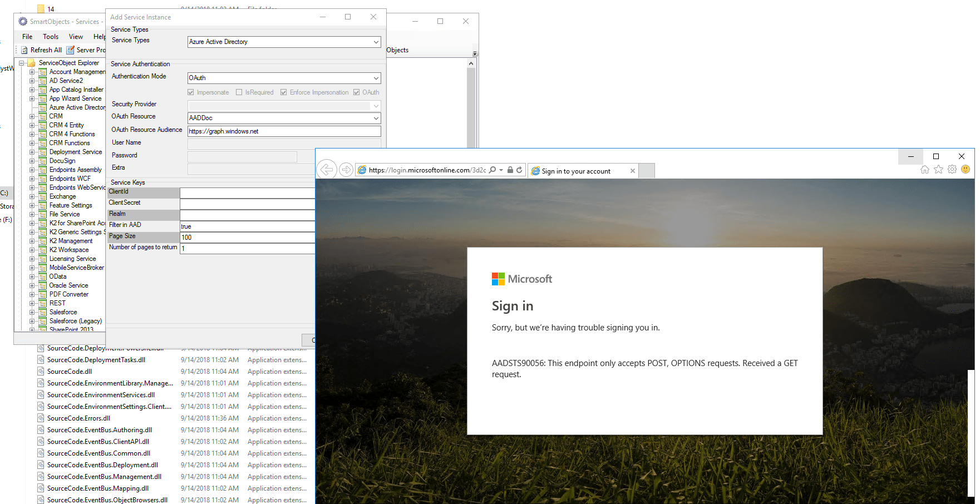Viewport: 980px width, 504px height.
Task: Click the tree scrollbar up arrow
Action: [x=471, y=63]
